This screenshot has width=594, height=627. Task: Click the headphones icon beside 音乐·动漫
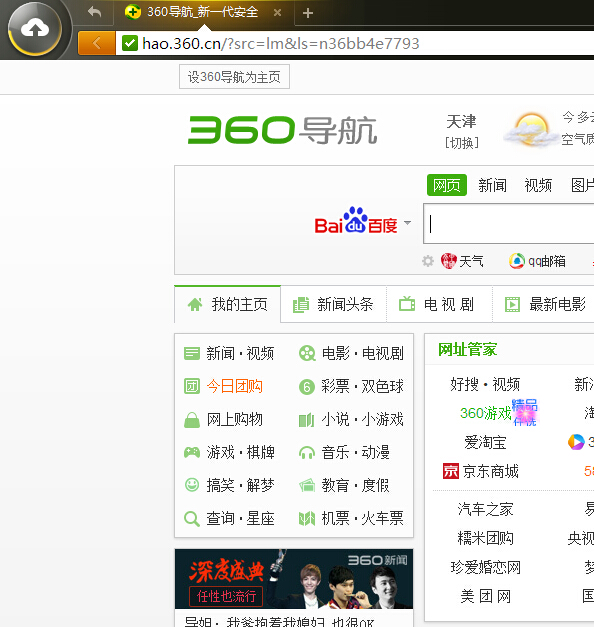click(307, 453)
